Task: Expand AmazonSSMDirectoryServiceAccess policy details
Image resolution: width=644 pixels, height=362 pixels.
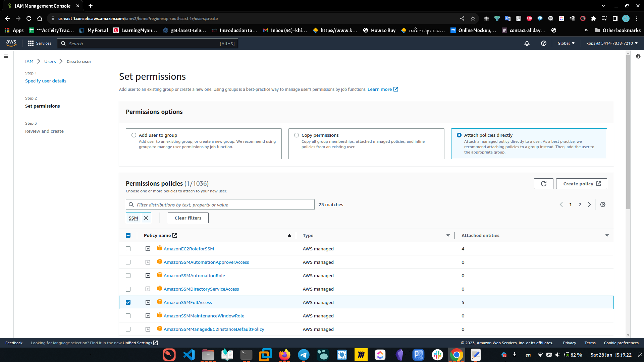Action: (x=148, y=289)
